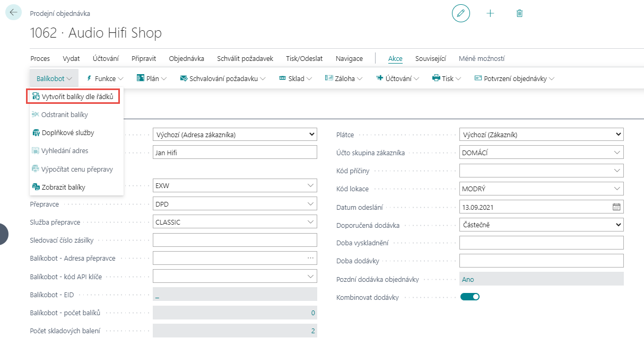Click the pencil edit icon

460,13
